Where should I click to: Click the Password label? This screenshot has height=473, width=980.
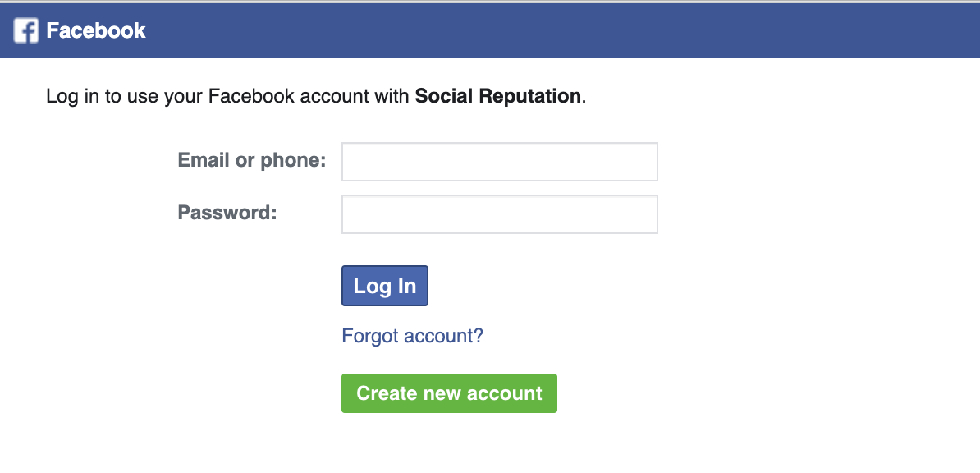click(227, 212)
